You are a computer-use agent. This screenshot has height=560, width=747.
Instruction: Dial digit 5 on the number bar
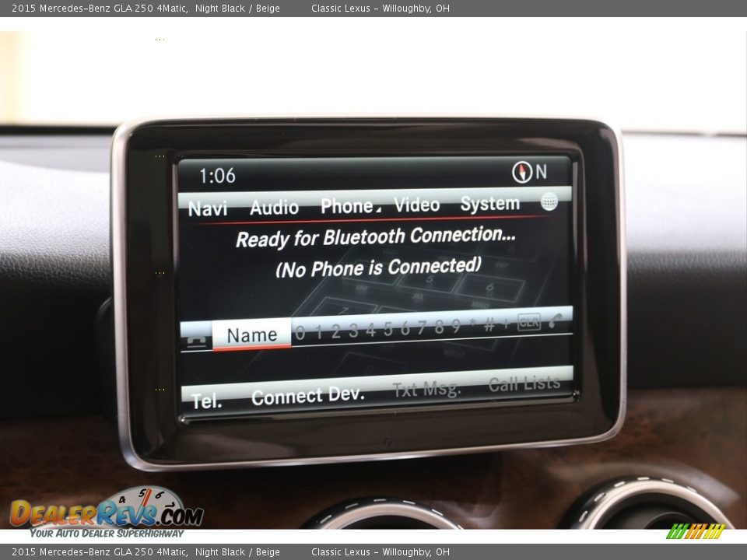388,328
